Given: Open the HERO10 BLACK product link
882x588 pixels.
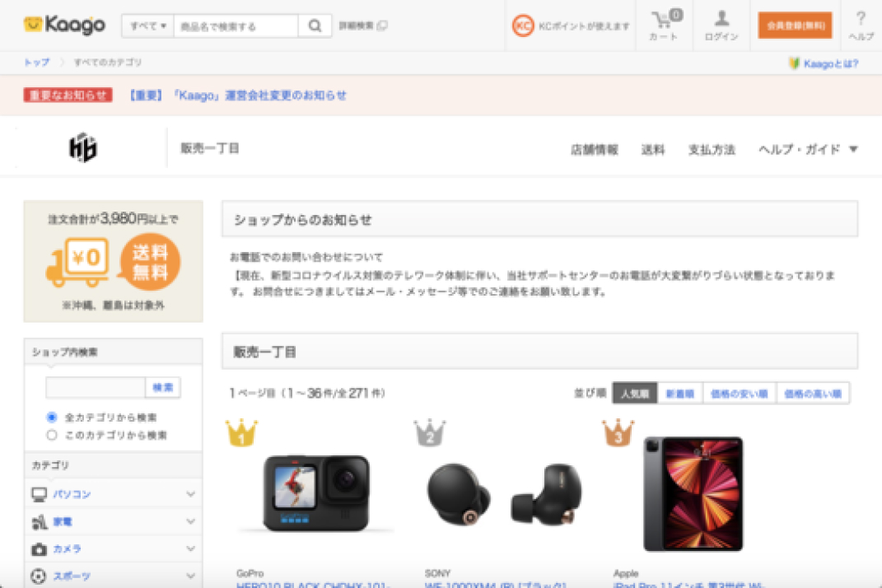Looking at the screenshot, I should 313,585.
